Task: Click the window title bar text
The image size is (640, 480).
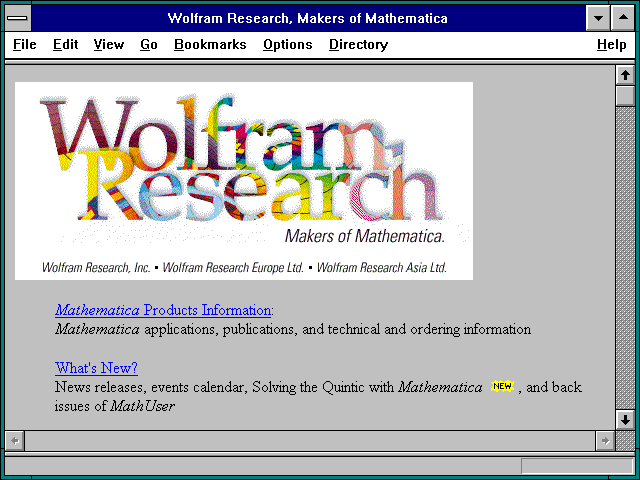Action: (x=307, y=18)
